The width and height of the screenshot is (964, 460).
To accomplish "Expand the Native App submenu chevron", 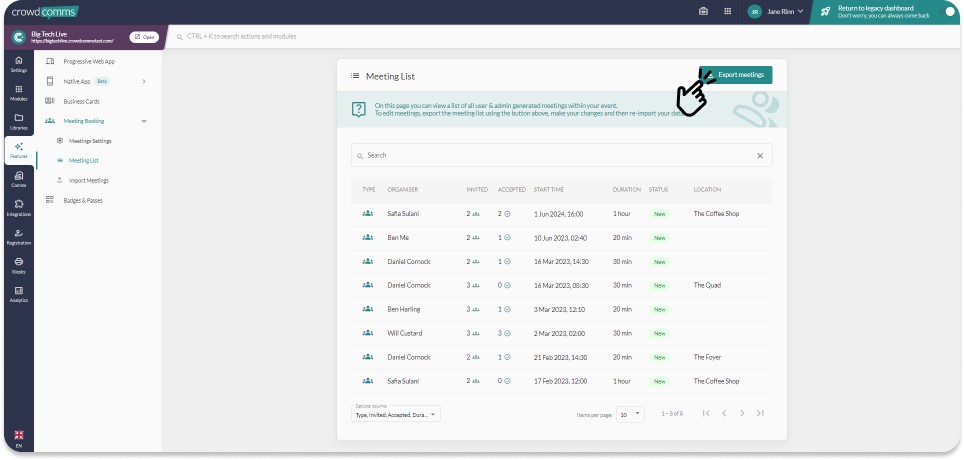I will coord(144,81).
